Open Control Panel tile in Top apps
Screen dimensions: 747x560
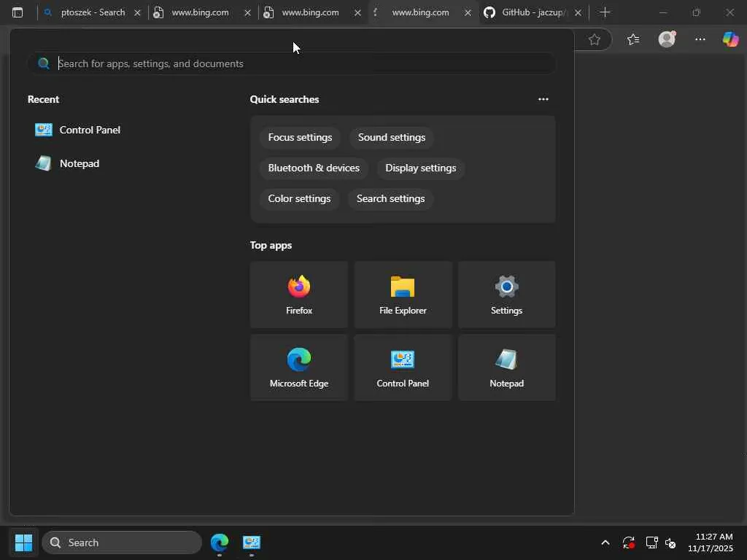(403, 367)
